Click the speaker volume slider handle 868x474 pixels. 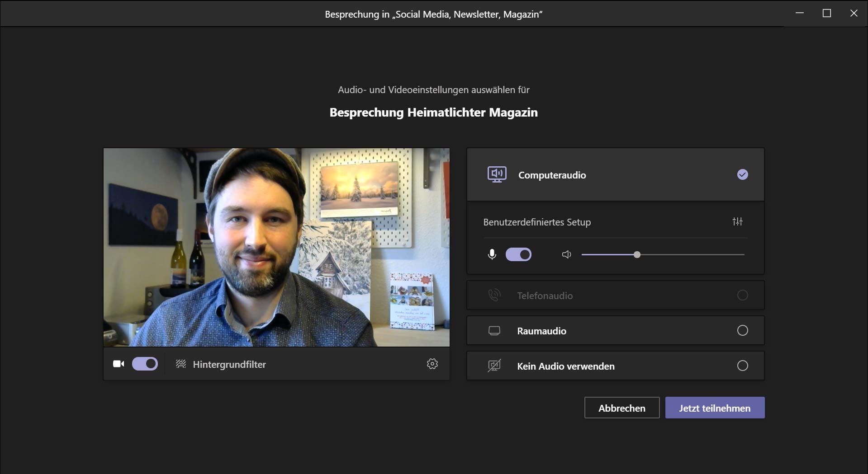637,255
